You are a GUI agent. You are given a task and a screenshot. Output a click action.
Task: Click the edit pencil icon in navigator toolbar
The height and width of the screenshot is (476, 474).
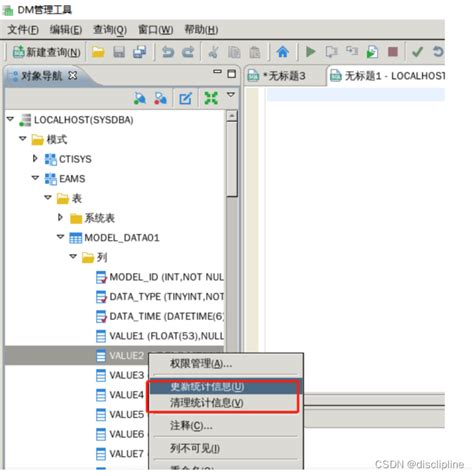coord(185,98)
